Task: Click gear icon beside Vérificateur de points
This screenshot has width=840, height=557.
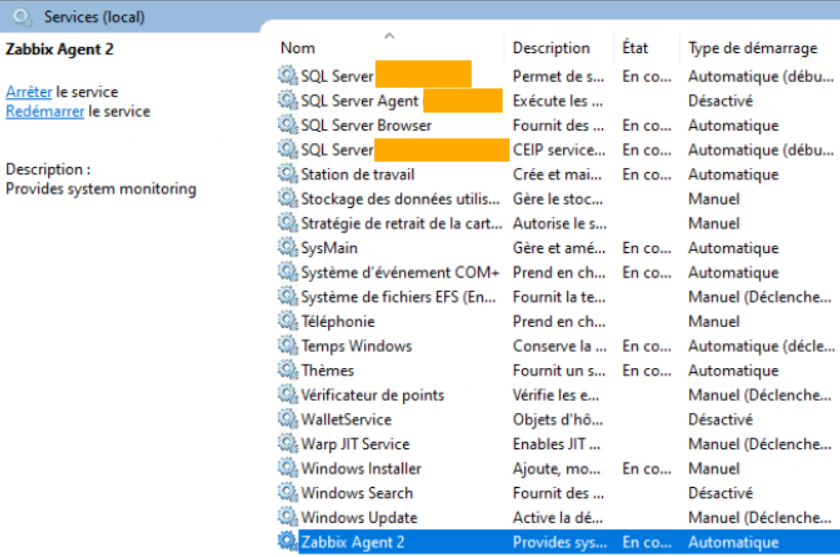Action: (288, 395)
